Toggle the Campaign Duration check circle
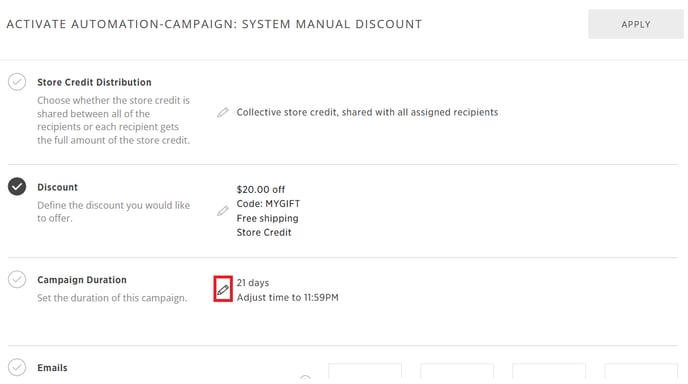This screenshot has height=384, width=688. pyautogui.click(x=17, y=279)
